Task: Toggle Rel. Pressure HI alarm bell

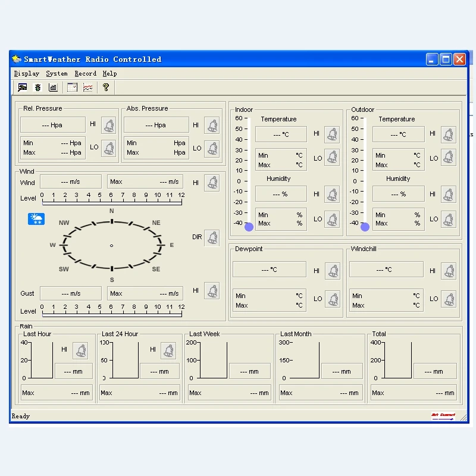Action: (x=109, y=125)
